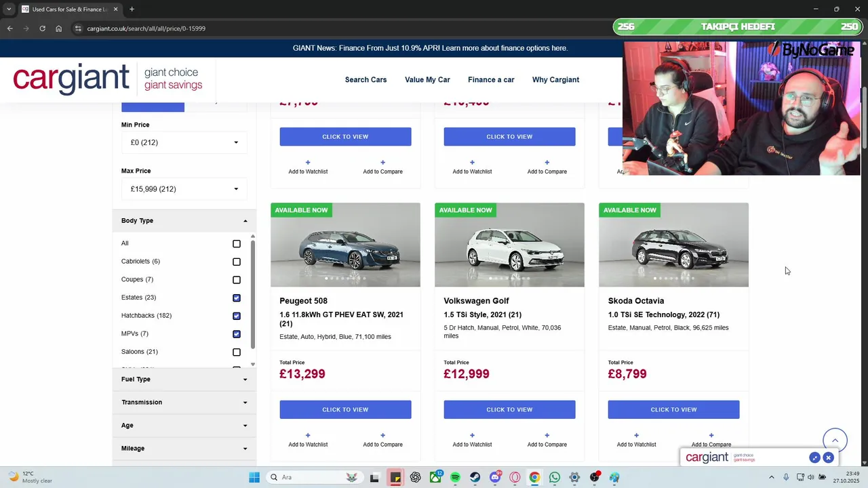Expand the Cargiant chat widget
Viewport: 868px width, 488px height.
(814, 457)
